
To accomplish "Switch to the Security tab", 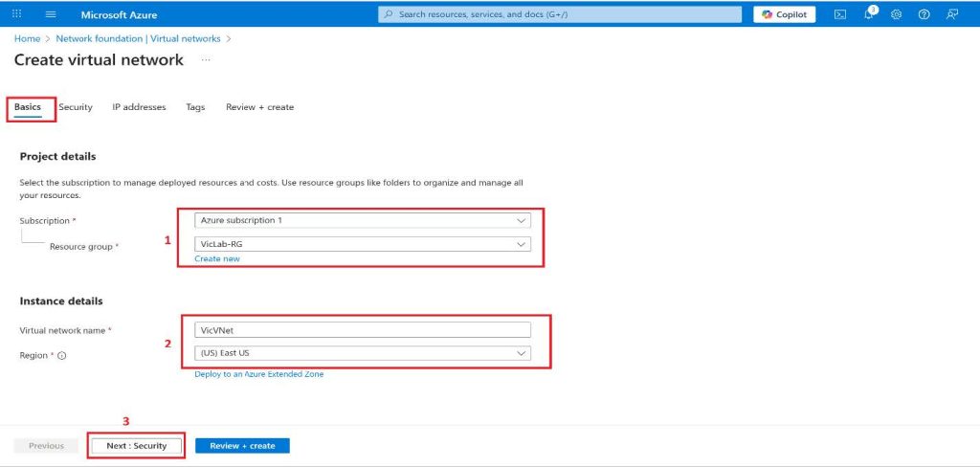I will (x=76, y=107).
